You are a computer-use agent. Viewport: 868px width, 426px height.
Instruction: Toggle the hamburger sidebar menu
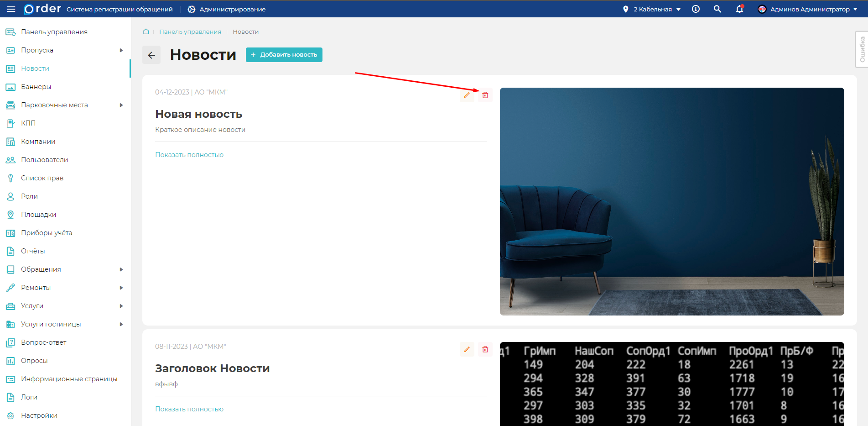coord(11,9)
